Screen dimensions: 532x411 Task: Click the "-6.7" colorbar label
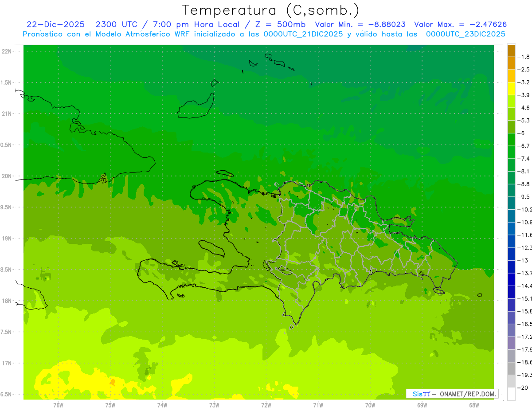524,146
